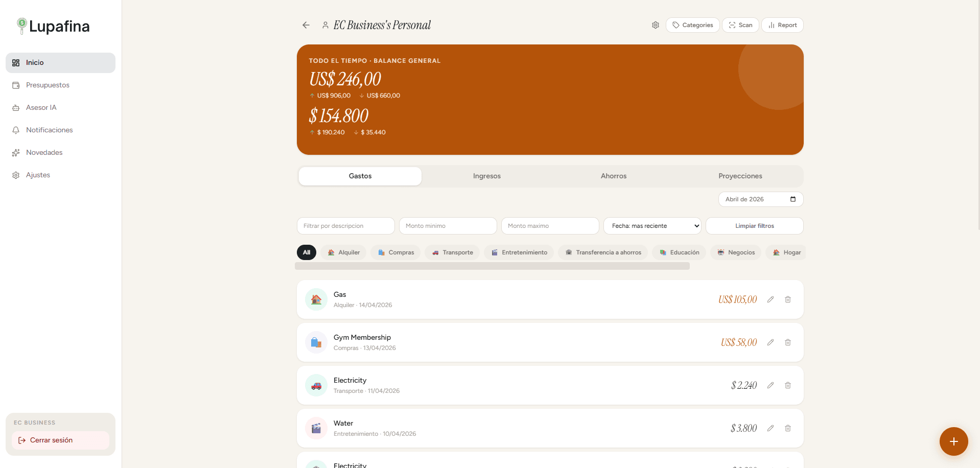The height and width of the screenshot is (468, 980).
Task: Open the Fecha: mas reciente sort dropdown
Action: tap(652, 226)
